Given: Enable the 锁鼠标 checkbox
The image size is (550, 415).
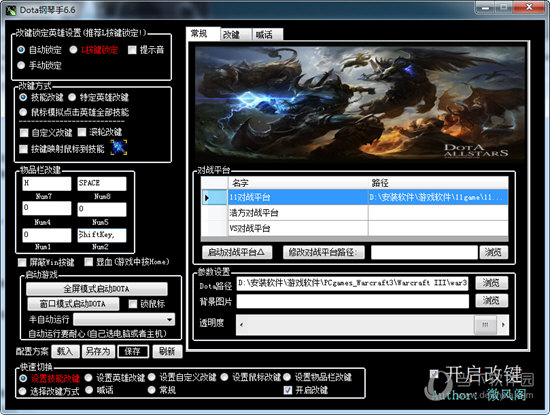Looking at the screenshot, I should point(133,304).
